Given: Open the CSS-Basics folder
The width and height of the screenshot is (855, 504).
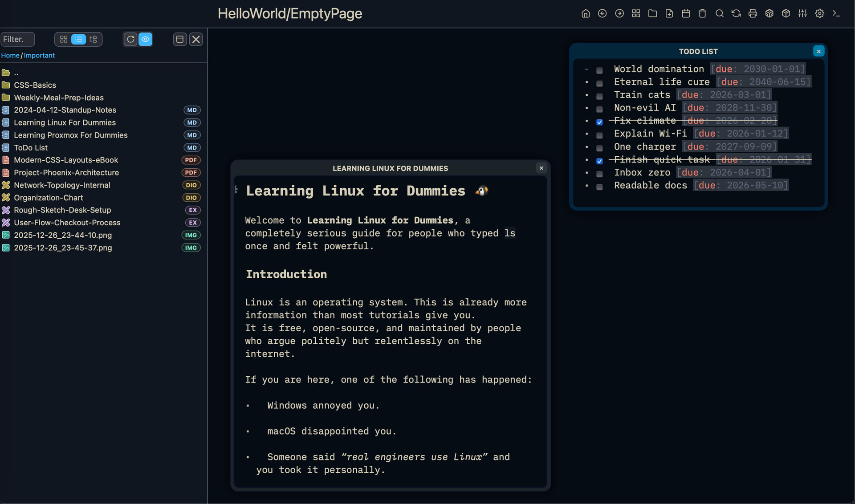Looking at the screenshot, I should point(35,85).
